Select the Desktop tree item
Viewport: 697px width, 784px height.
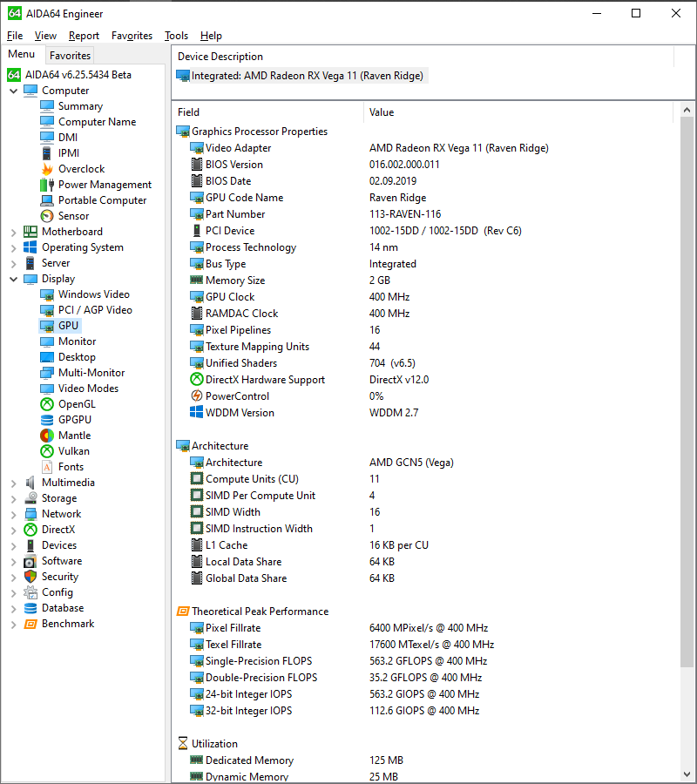77,357
